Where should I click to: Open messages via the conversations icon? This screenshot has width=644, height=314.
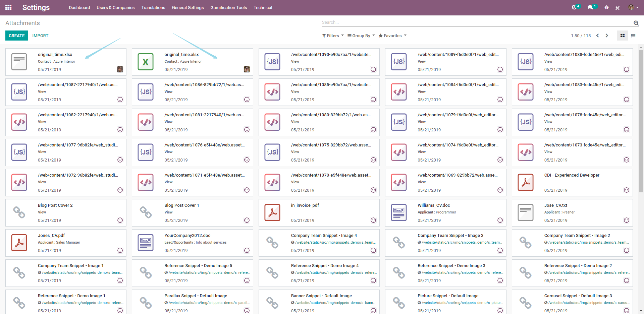[591, 7]
